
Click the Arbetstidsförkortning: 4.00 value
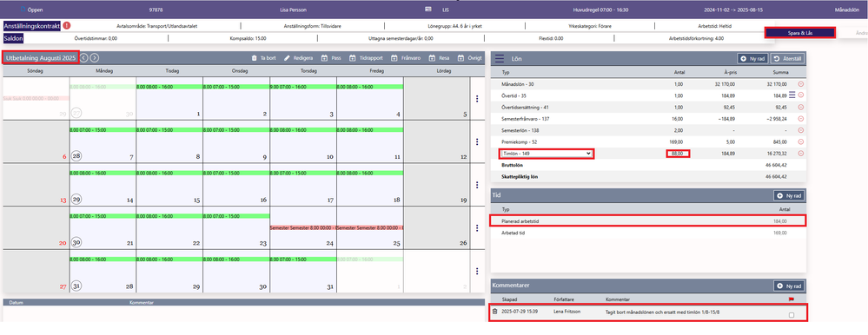click(x=696, y=39)
